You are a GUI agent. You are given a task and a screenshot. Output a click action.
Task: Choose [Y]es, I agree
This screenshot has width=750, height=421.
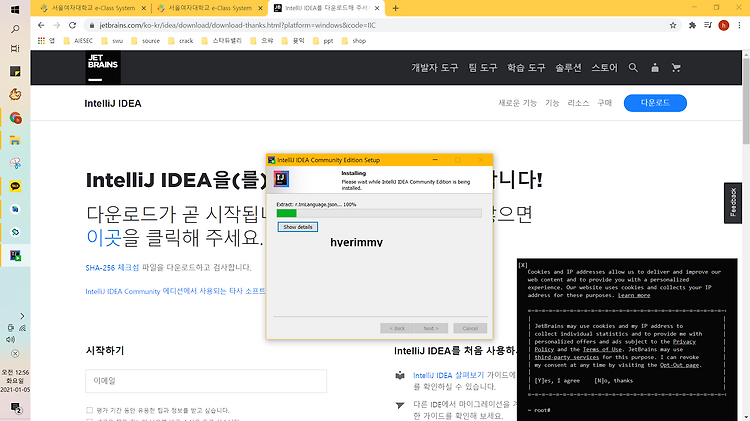click(557, 381)
